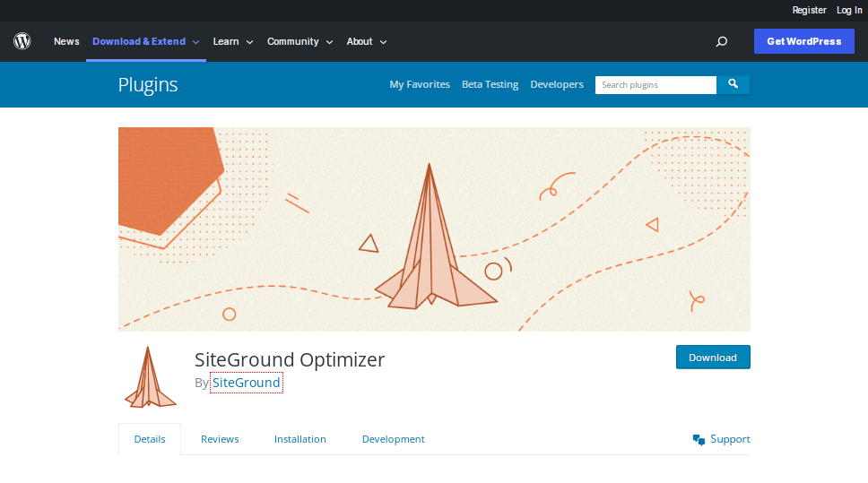Submit plugin search with magnifier button
The width and height of the screenshot is (868, 483).
click(733, 84)
